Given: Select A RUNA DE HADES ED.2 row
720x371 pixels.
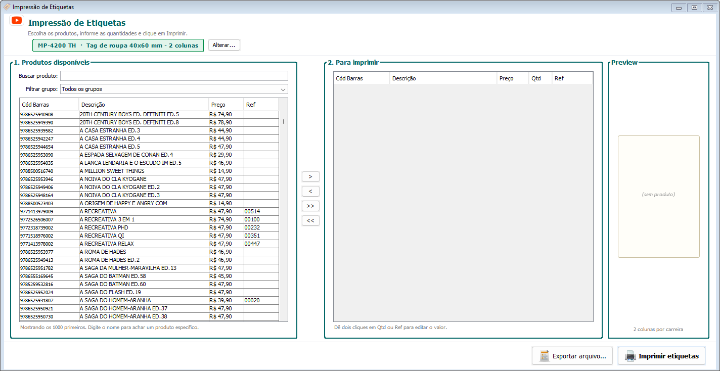Looking at the screenshot, I should pos(149,259).
